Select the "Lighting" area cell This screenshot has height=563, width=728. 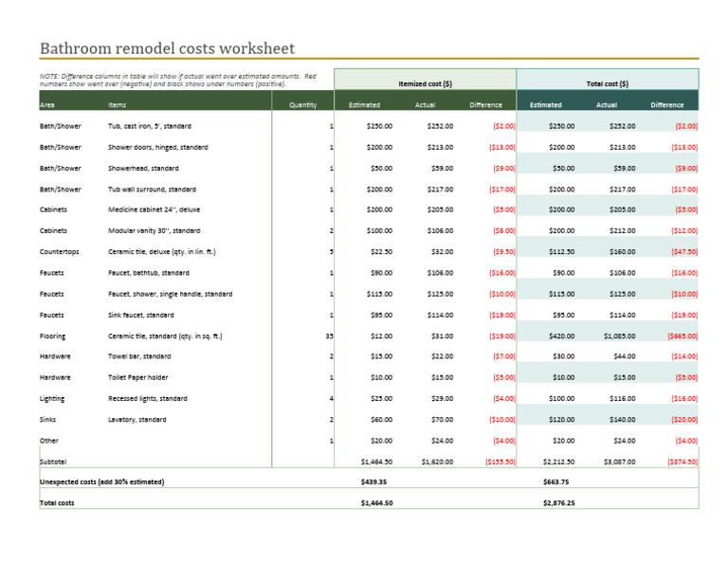(52, 398)
